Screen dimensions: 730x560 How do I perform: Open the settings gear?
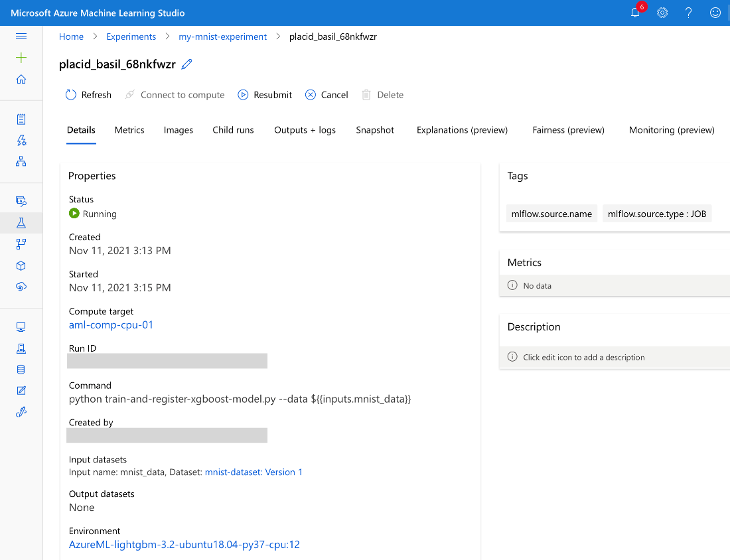click(662, 13)
